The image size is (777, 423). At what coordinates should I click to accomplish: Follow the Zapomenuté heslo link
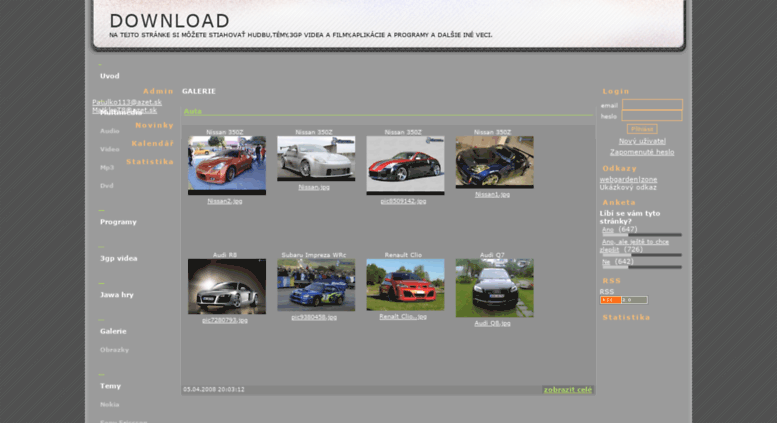coord(642,152)
